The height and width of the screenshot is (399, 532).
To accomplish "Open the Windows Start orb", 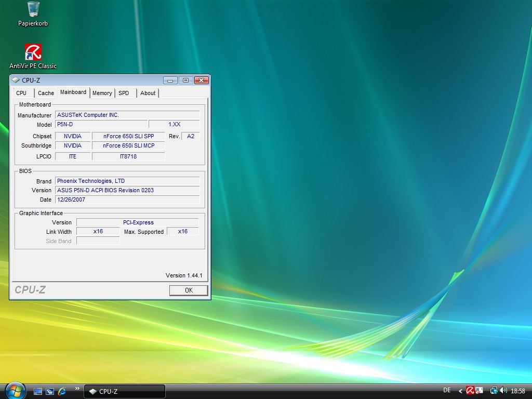I will (x=14, y=391).
